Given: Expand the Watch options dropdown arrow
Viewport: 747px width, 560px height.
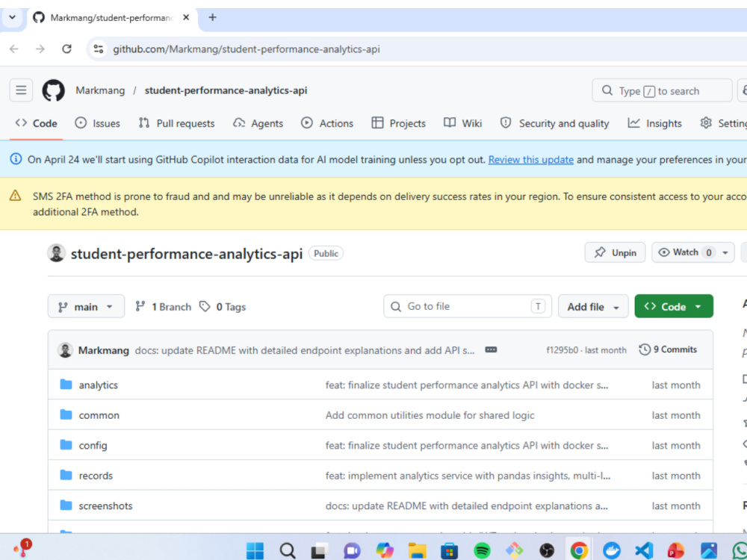Looking at the screenshot, I should (x=725, y=252).
